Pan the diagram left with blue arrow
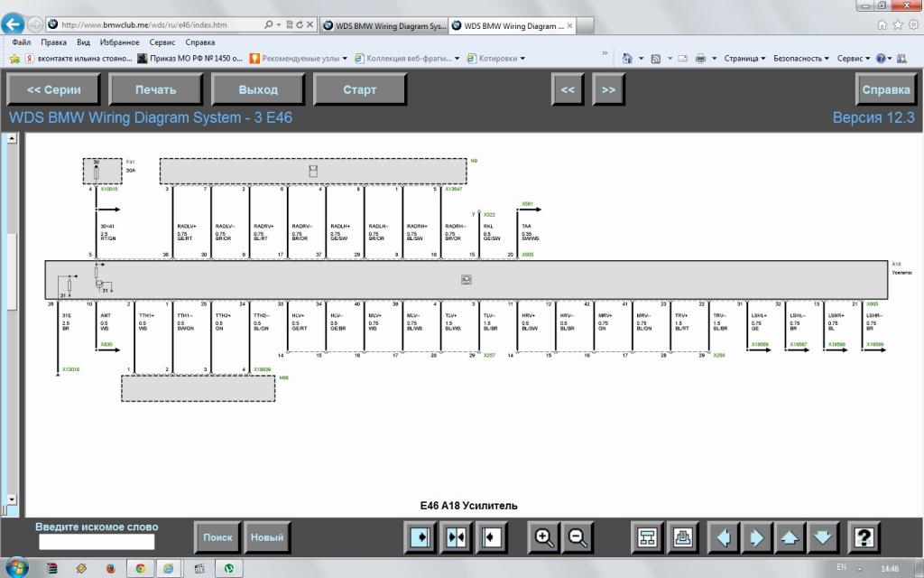This screenshot has height=578, width=924. click(724, 537)
